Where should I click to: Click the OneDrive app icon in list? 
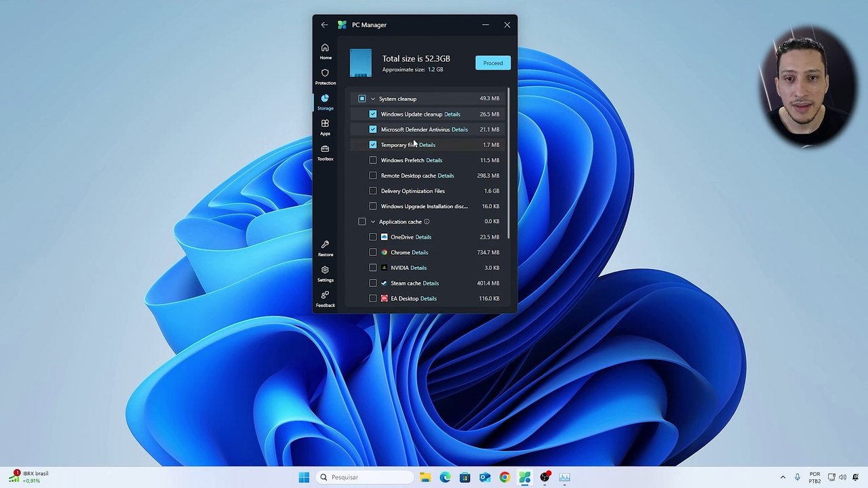coord(384,237)
